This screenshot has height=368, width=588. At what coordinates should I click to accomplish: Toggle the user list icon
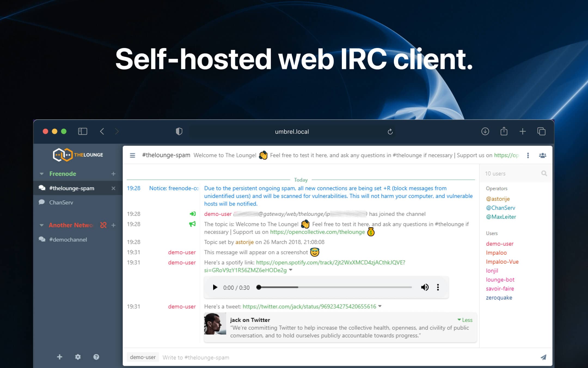pos(542,155)
